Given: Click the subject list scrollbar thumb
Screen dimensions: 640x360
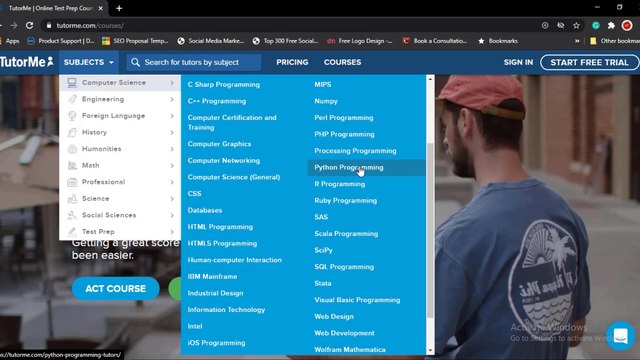Looking at the screenshot, I should (430, 231).
